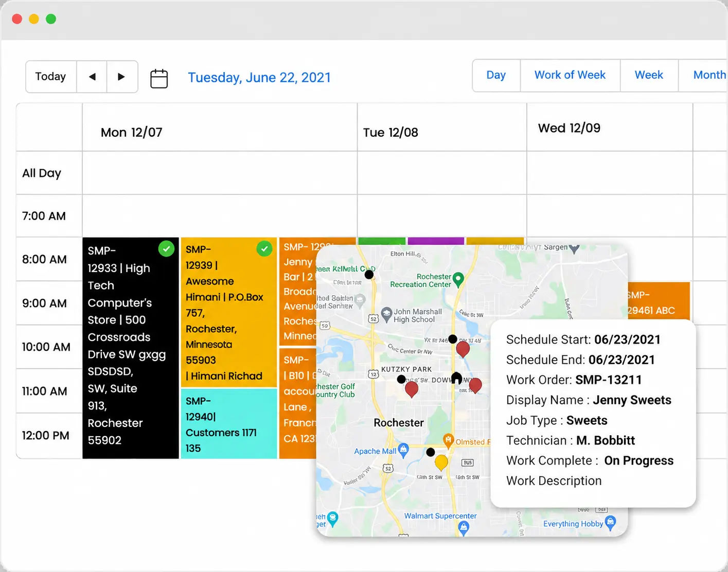This screenshot has width=728, height=572.
Task: Click the Tuesday, June 22, 2021 date link
Action: (259, 78)
